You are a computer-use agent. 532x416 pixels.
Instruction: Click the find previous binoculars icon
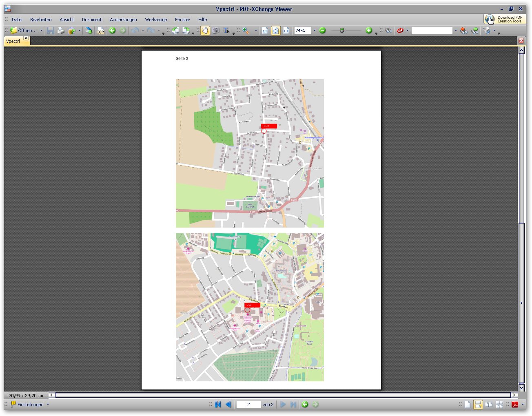coord(464,31)
